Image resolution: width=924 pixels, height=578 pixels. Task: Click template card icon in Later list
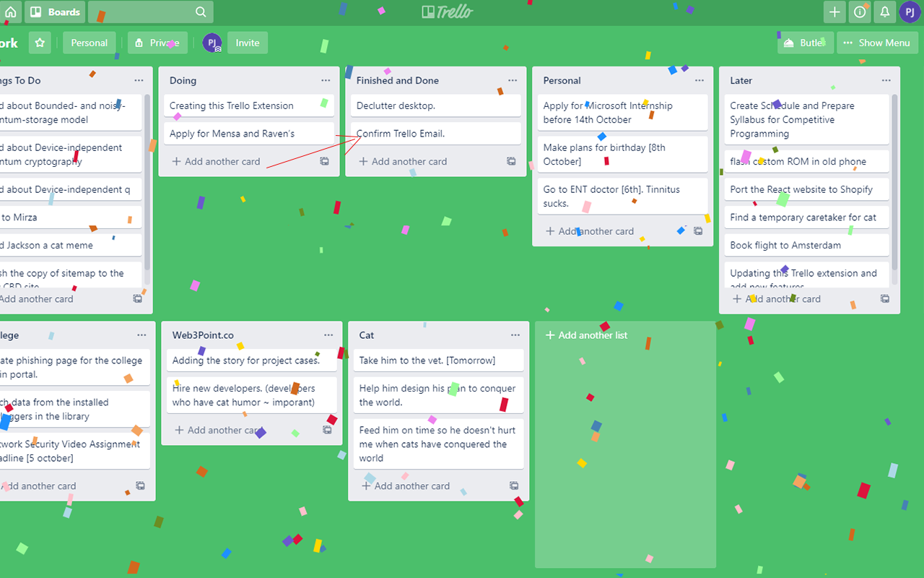pyautogui.click(x=885, y=298)
